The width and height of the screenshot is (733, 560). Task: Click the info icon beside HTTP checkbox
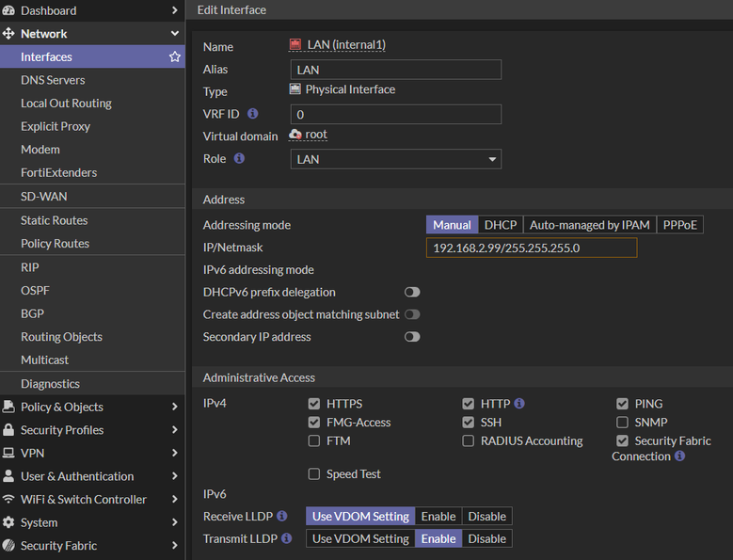(519, 404)
